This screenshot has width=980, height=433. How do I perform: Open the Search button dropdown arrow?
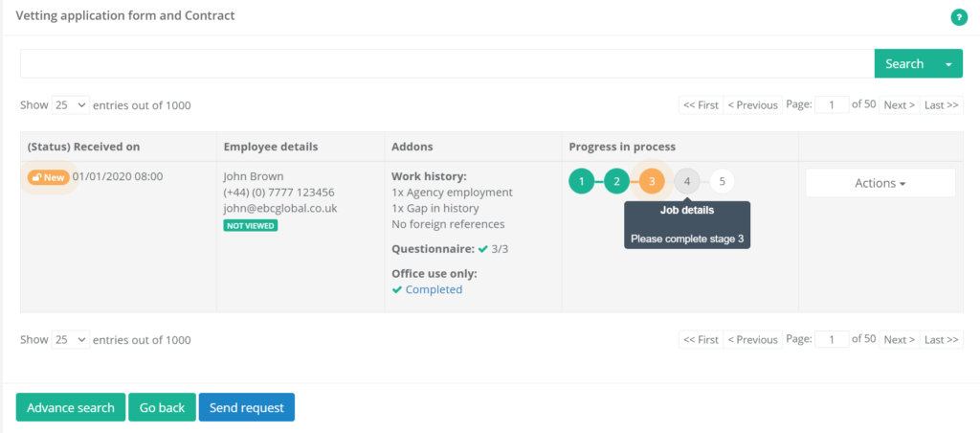[948, 64]
